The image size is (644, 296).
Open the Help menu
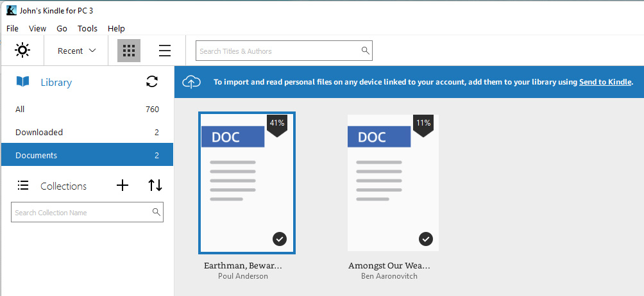click(x=116, y=28)
